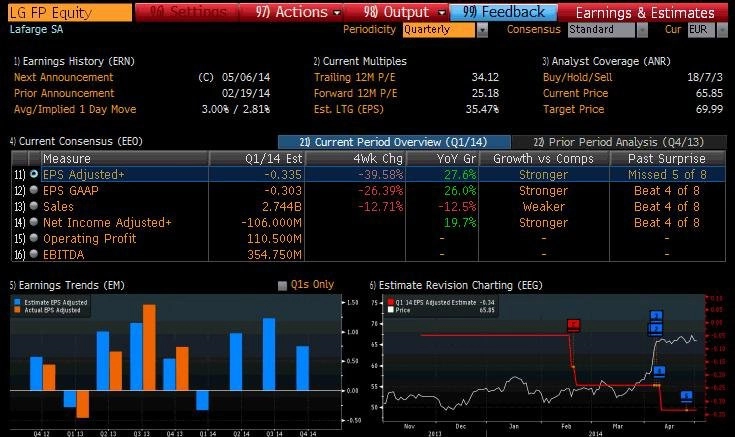
Task: Click the Growth vs Comps column header
Action: [544, 158]
